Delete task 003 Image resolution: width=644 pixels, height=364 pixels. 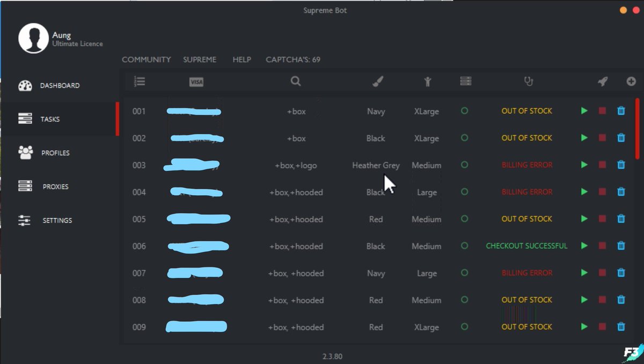[x=621, y=165]
